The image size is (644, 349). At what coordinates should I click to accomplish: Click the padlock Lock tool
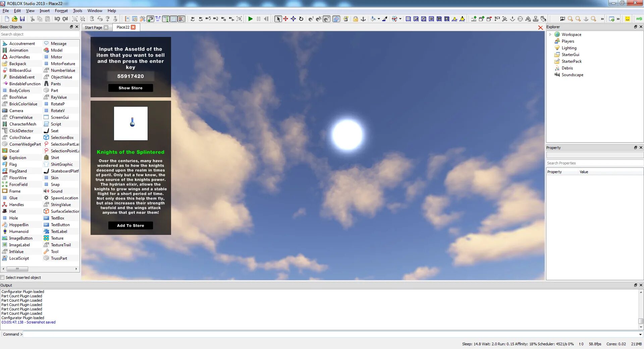[x=356, y=19]
